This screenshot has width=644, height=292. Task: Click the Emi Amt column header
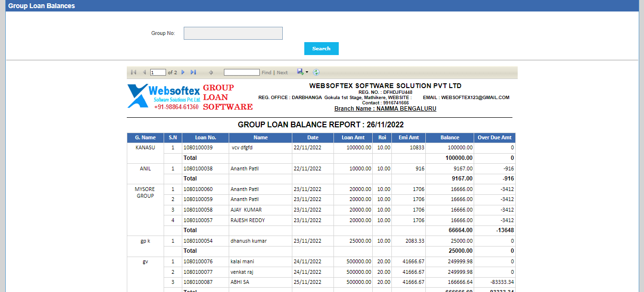click(409, 137)
